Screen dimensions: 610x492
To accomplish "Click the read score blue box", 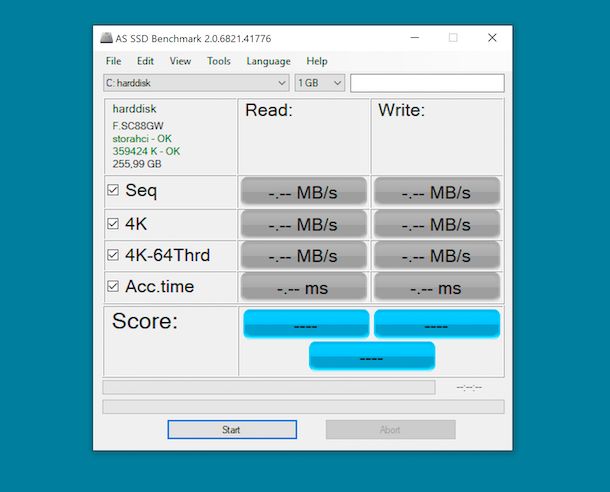I will pos(306,324).
